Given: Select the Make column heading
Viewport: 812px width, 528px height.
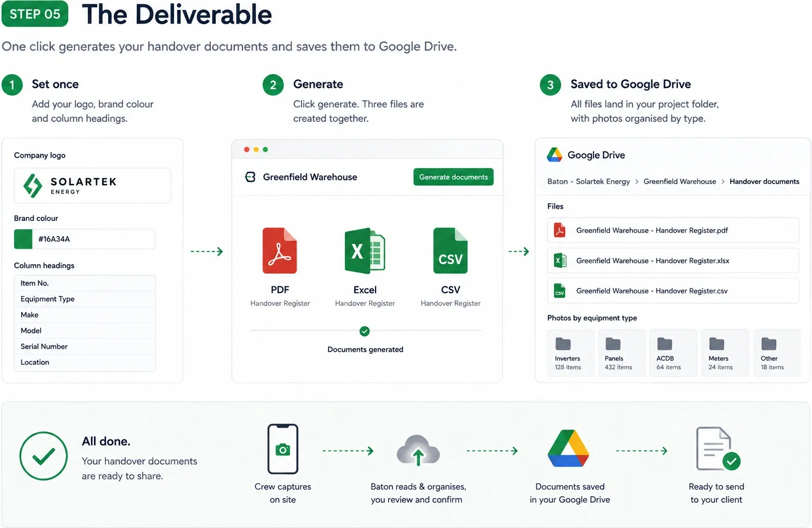Looking at the screenshot, I should [x=85, y=315].
